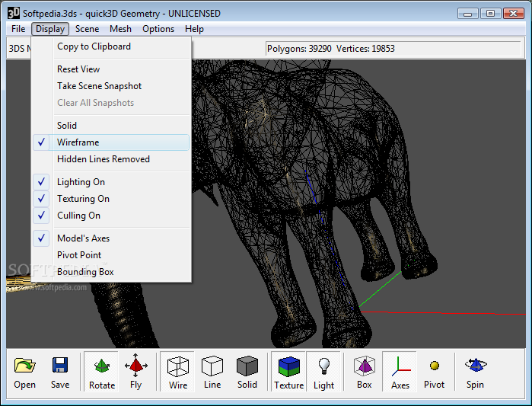Open the Options menu
This screenshot has height=406, width=532.
pyautogui.click(x=158, y=29)
